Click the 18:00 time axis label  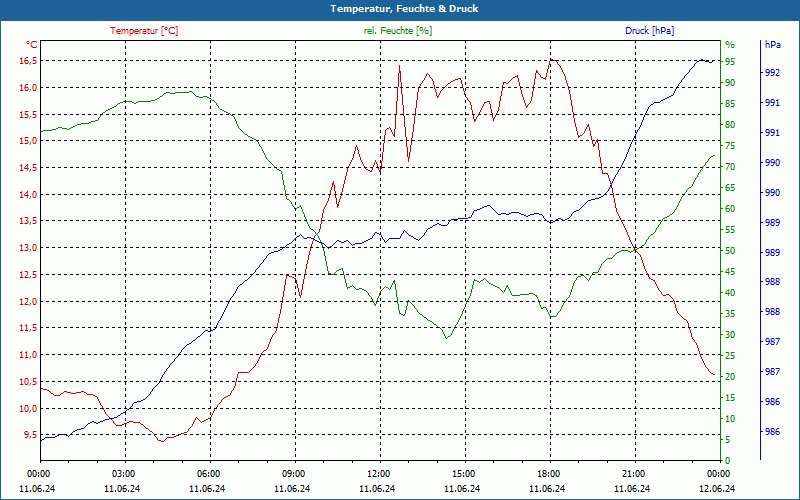(x=548, y=473)
